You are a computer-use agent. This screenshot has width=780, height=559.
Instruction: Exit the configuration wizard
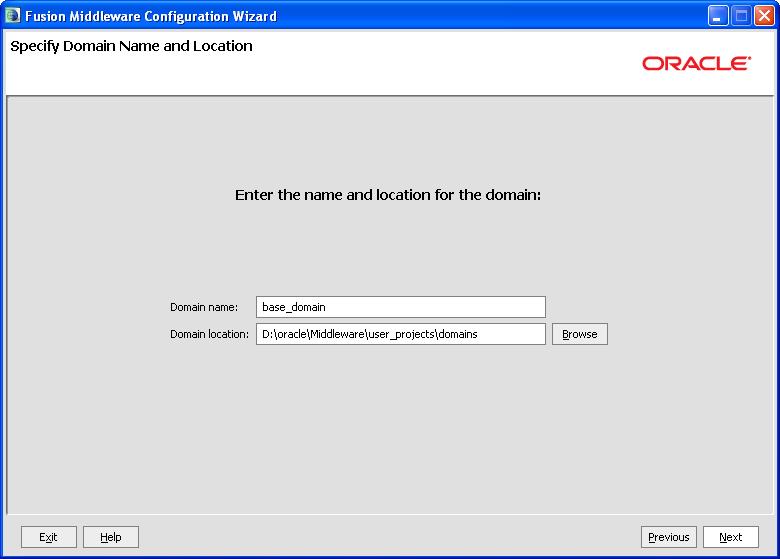49,537
